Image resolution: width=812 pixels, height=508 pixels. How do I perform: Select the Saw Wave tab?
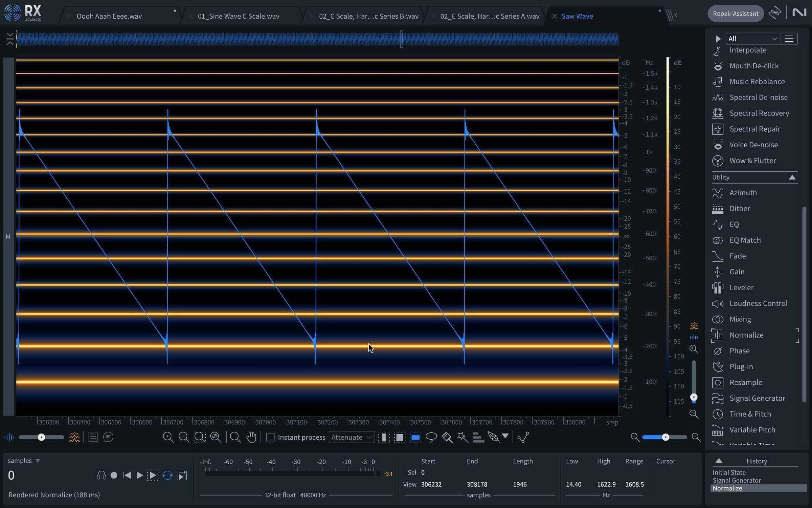coord(577,16)
